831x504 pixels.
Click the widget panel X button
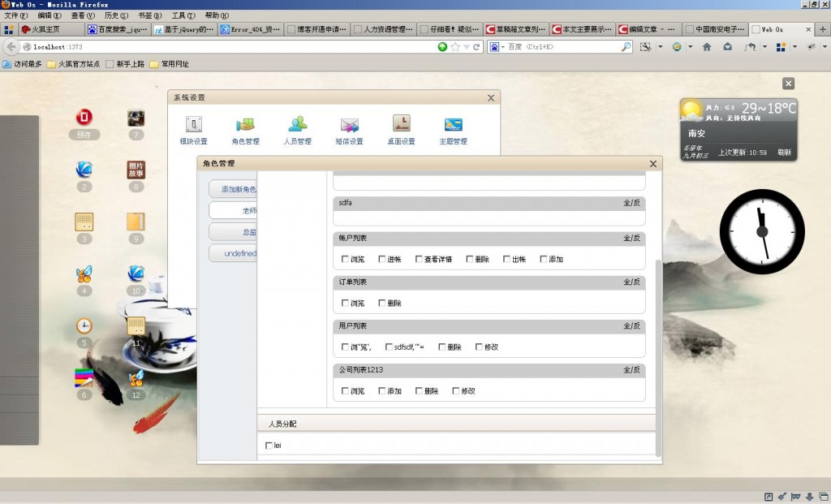[788, 84]
